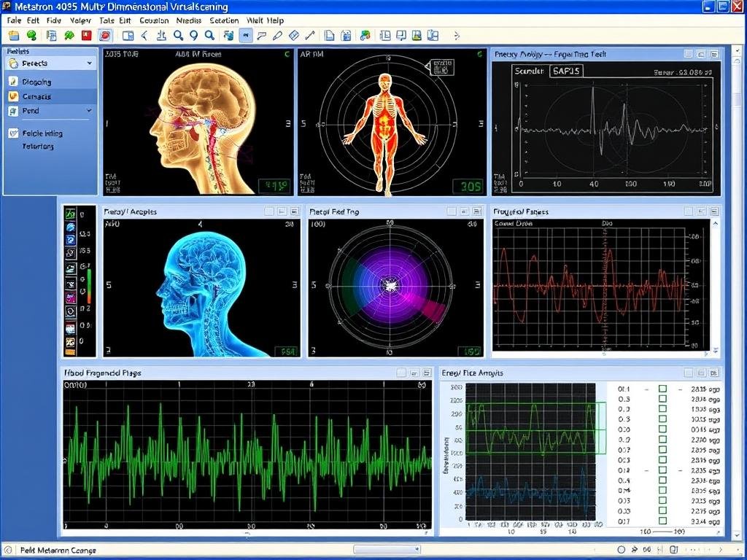Open the Help menu
The image size is (747, 560).
277,20
